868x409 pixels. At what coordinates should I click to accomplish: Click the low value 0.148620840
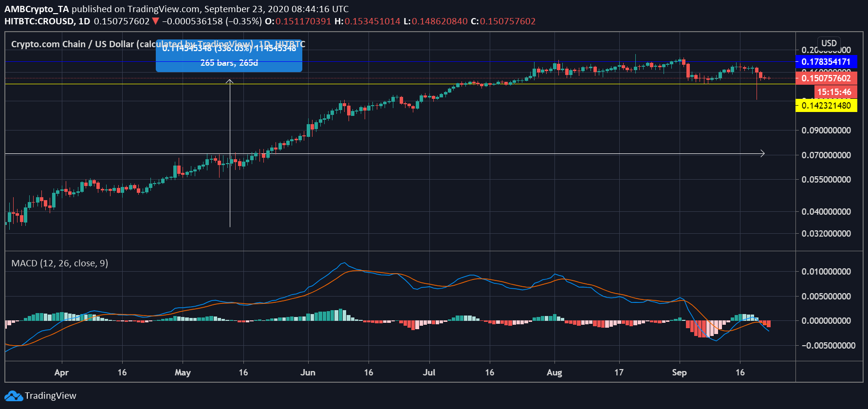[440, 21]
